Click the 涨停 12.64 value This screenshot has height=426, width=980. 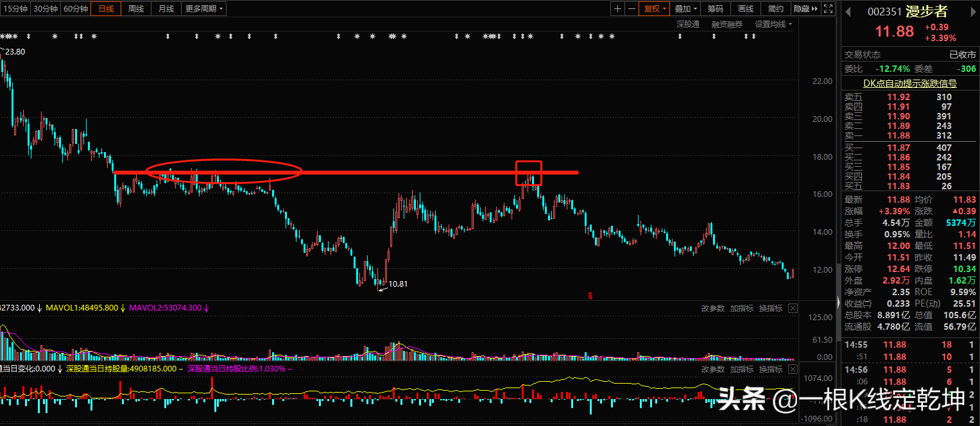coord(897,269)
